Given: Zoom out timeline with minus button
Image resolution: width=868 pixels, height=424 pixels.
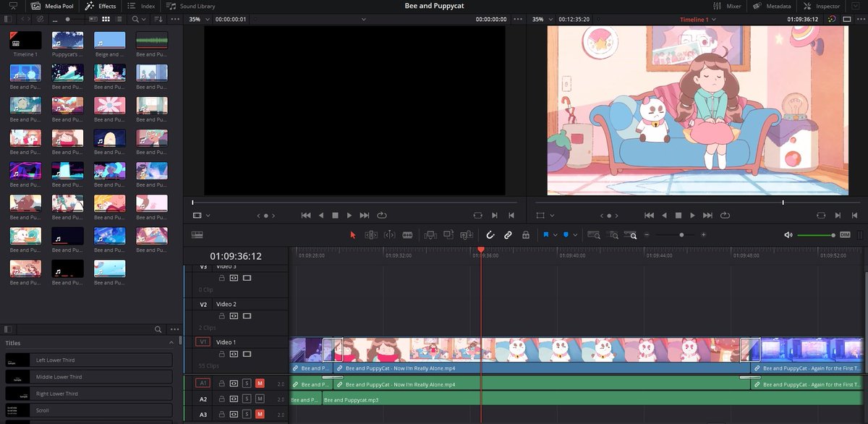Looking at the screenshot, I should pos(647,235).
